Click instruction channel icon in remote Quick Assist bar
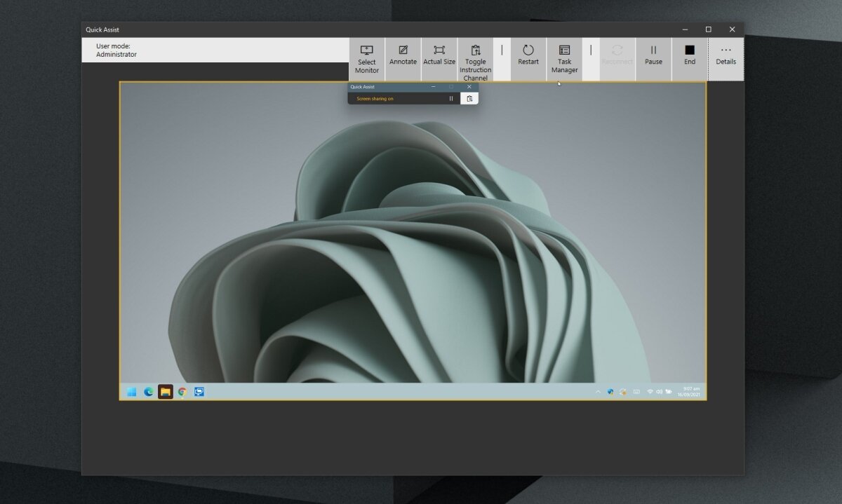Screen dimensions: 842x504 point(469,99)
